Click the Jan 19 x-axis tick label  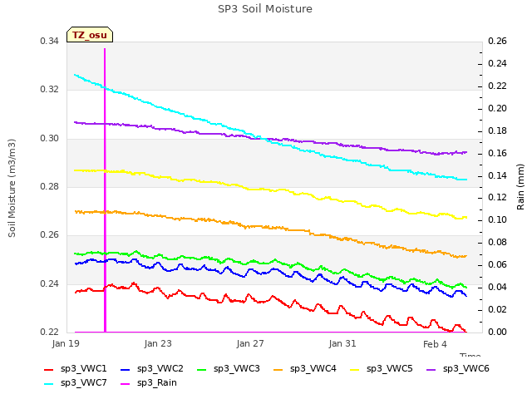coord(66,343)
